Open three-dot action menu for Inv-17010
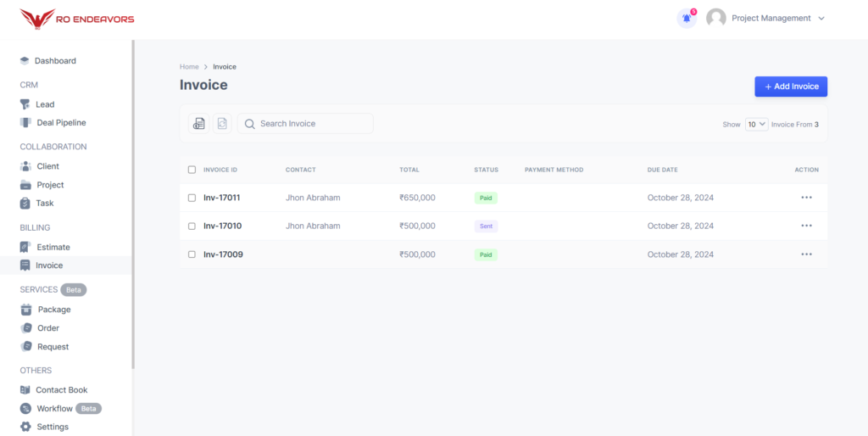868x436 pixels. point(806,226)
